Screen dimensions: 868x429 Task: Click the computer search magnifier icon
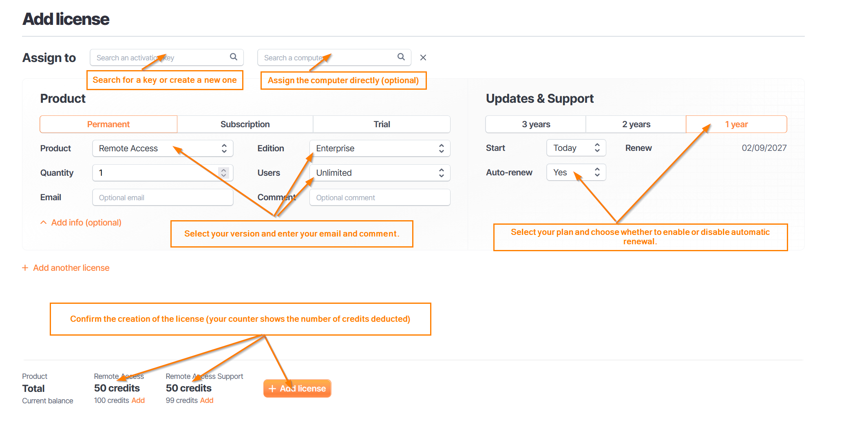(401, 57)
